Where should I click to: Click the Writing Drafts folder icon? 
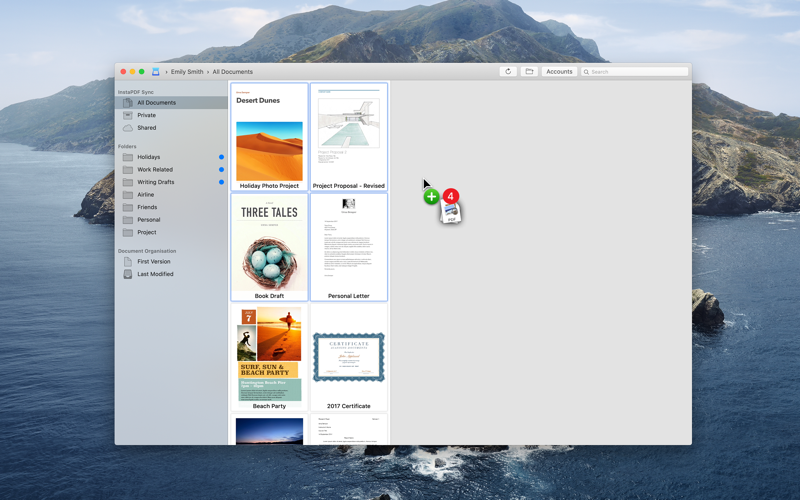pyautogui.click(x=128, y=182)
